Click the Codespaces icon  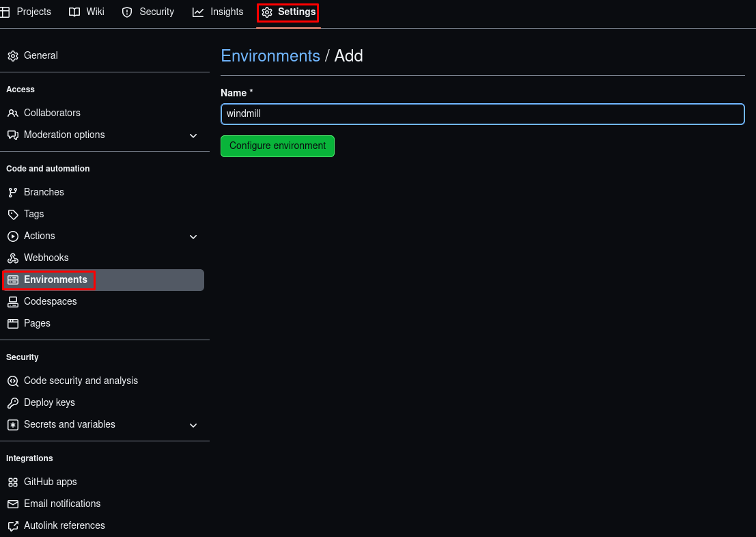[x=13, y=302]
